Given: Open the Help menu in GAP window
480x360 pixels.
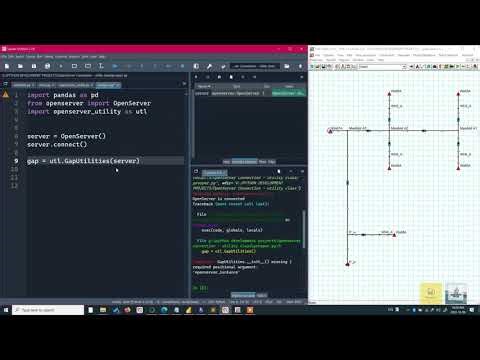Looking at the screenshot, I should [381, 60].
